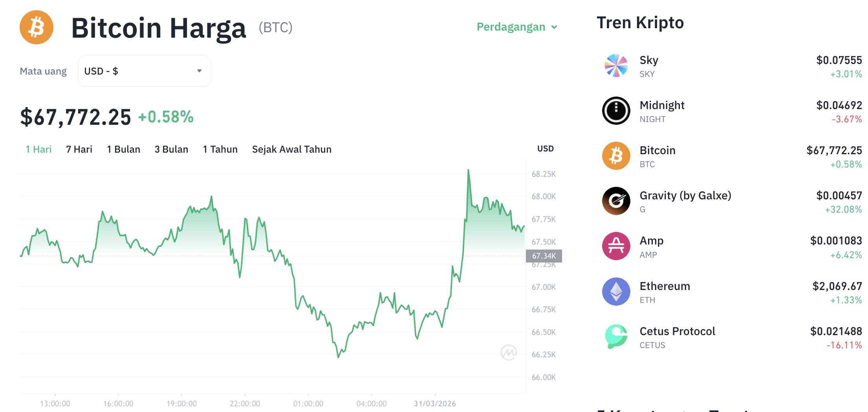This screenshot has width=868, height=412.
Task: Open the USD currency dropdown
Action: 144,71
